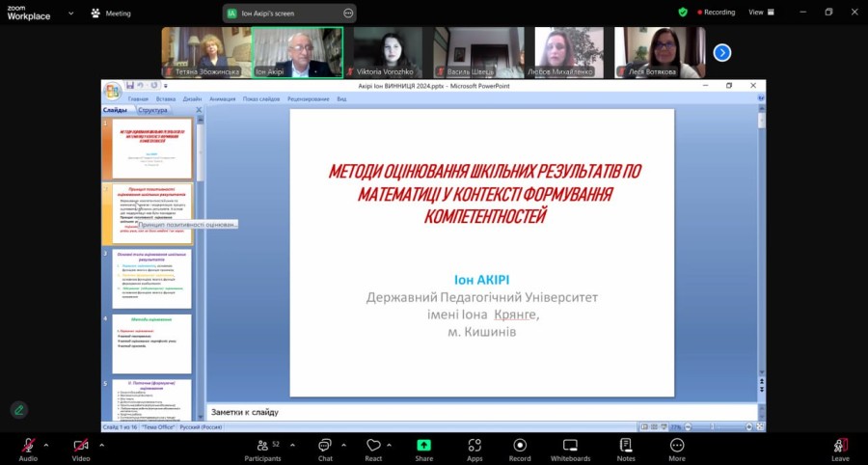Toggle the Audio mute microphone icon

[28, 445]
